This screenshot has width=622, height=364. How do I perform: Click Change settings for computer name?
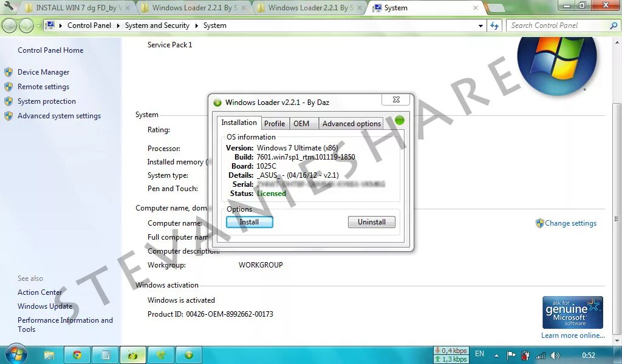[x=570, y=223]
